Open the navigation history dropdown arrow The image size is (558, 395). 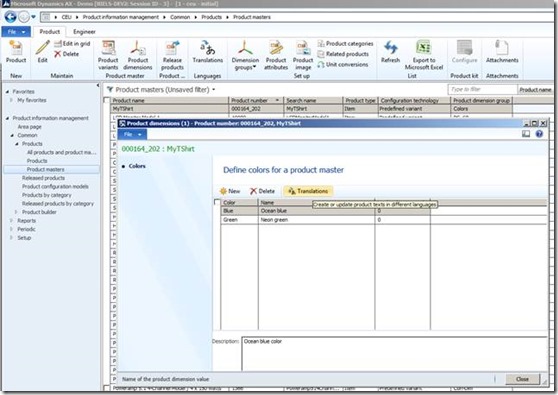(x=33, y=17)
